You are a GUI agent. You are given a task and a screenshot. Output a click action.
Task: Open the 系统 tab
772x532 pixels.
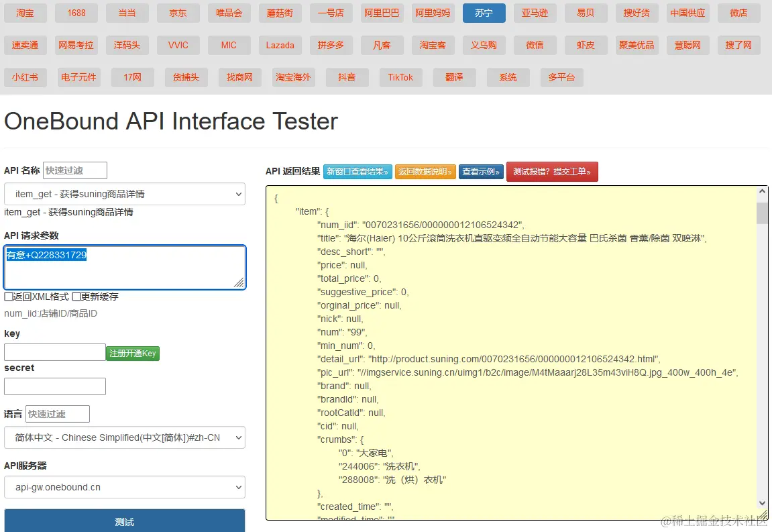(x=508, y=77)
